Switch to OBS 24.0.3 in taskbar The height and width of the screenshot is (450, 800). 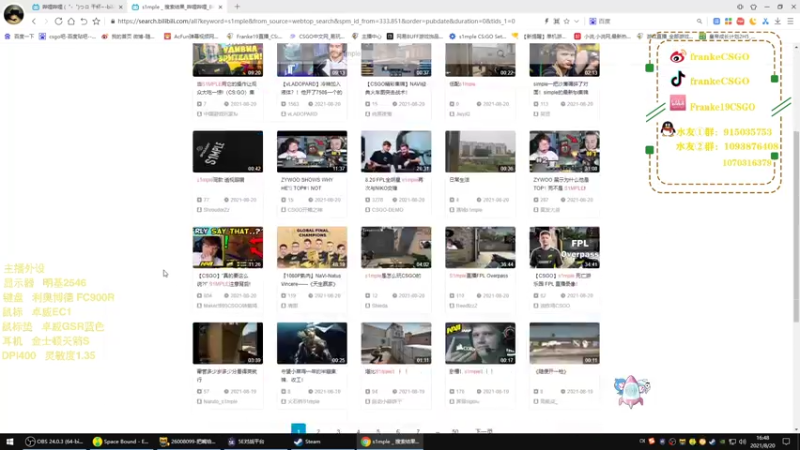[x=55, y=442]
